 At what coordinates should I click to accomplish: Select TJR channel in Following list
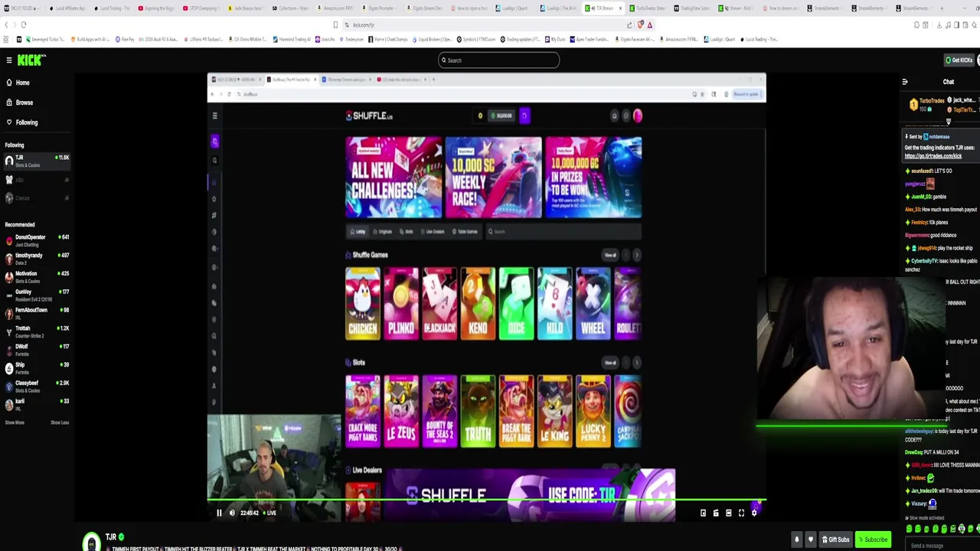coord(36,161)
